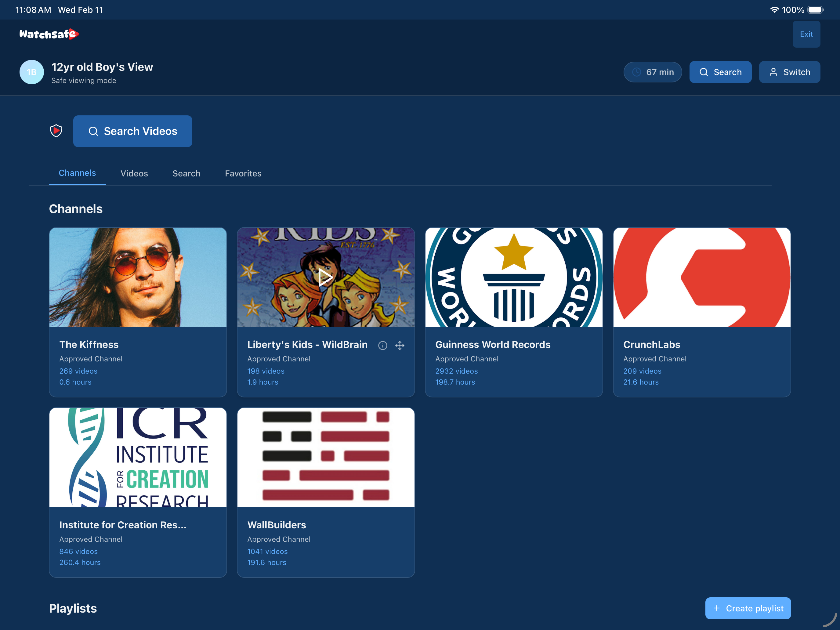Open The Kiffness channel thumbnail
This screenshot has height=630, width=840.
click(138, 277)
